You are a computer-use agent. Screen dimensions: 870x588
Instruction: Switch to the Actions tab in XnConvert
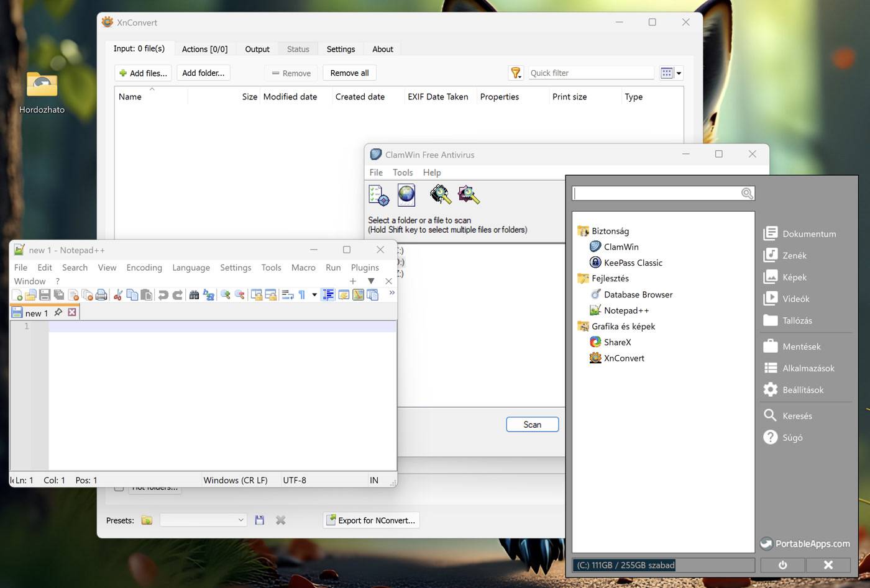point(204,49)
